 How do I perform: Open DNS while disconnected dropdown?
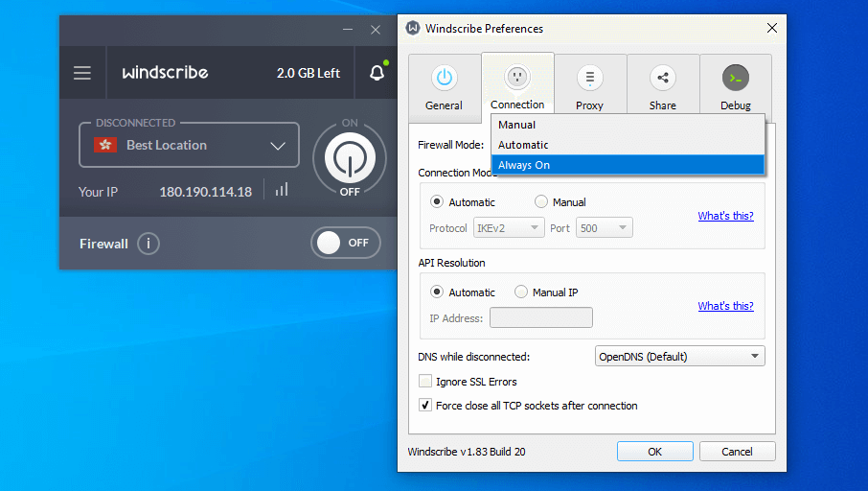pos(680,357)
